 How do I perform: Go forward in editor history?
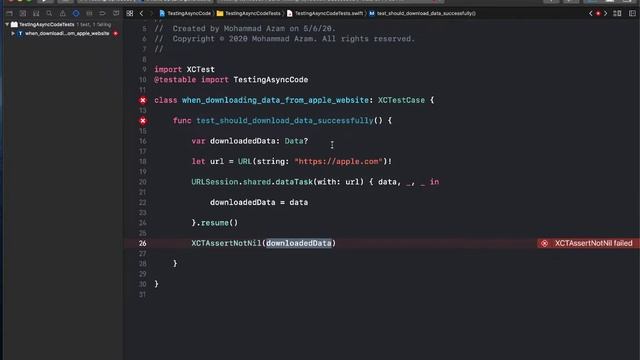pyautogui.click(x=151, y=13)
